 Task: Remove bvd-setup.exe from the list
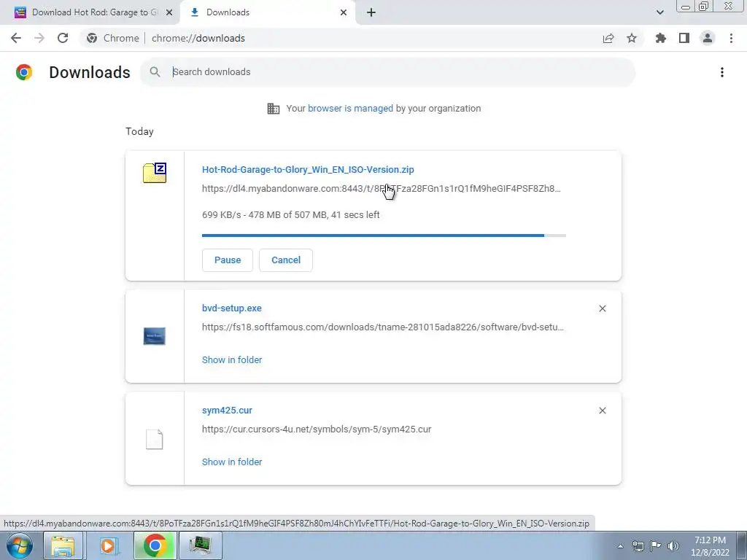pos(602,308)
